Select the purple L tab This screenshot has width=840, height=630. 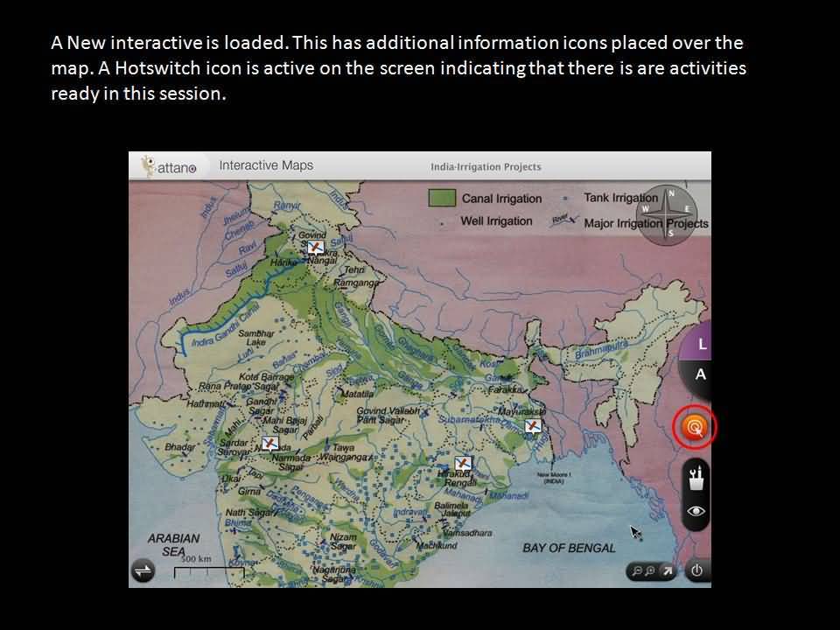tap(702, 345)
